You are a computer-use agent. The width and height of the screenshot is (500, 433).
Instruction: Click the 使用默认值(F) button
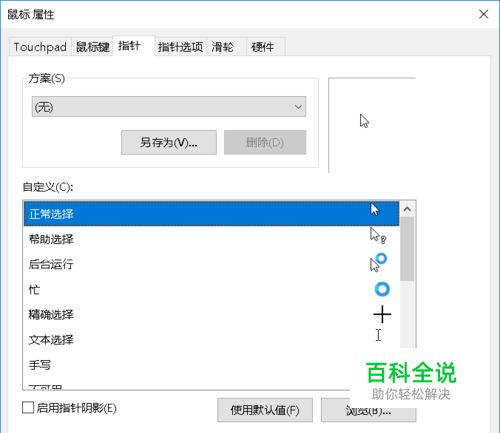[265, 410]
